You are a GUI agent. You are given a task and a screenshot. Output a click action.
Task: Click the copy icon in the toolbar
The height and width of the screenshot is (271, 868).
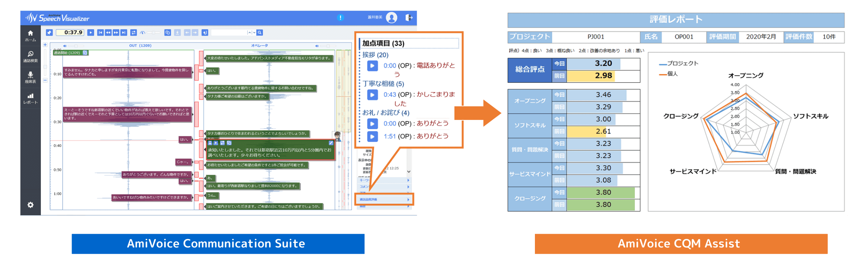167,33
